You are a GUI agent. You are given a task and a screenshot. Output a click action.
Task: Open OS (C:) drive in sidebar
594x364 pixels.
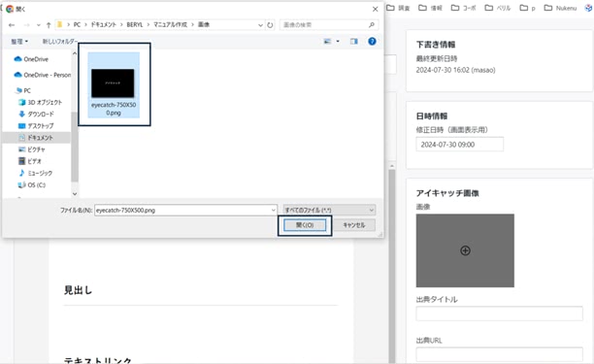coord(32,184)
